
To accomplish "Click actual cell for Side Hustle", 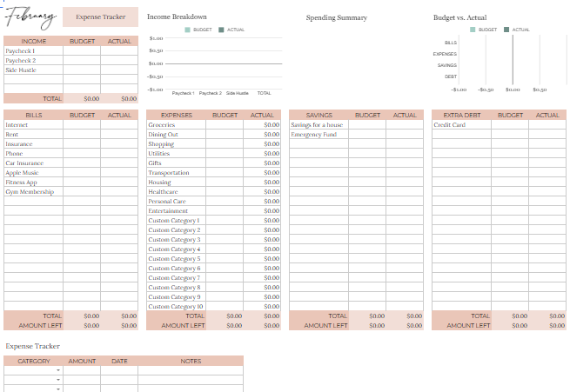I will click(x=119, y=70).
